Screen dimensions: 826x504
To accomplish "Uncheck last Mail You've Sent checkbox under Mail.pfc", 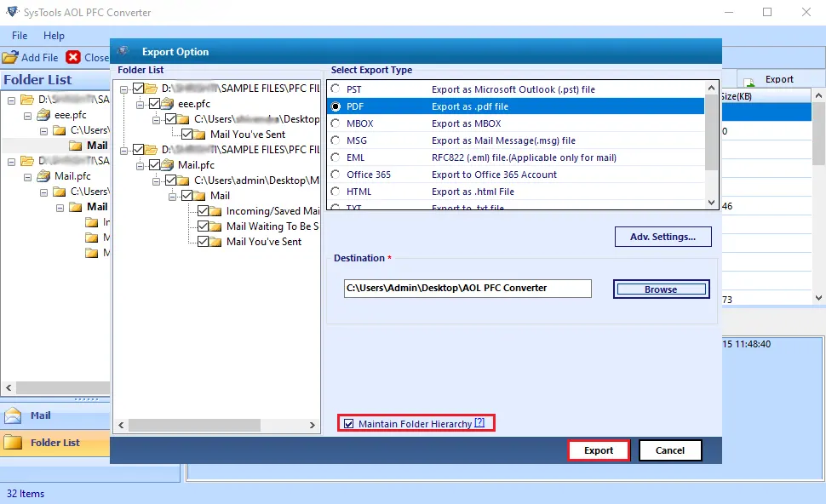I will [203, 242].
